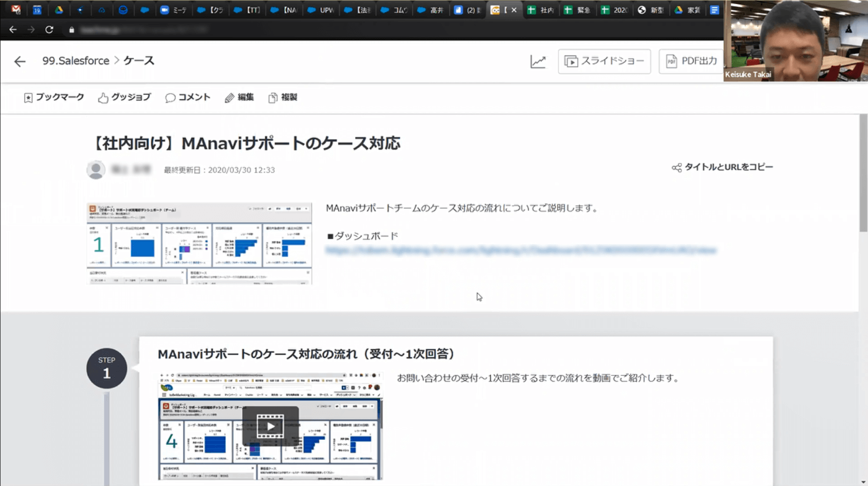Click the 最終更新日 date text

pyautogui.click(x=219, y=170)
